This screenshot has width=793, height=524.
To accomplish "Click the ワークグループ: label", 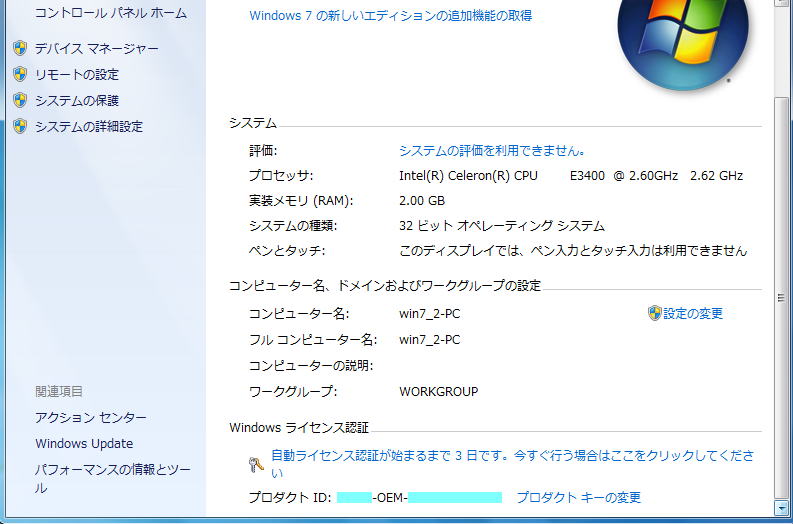I will [293, 391].
